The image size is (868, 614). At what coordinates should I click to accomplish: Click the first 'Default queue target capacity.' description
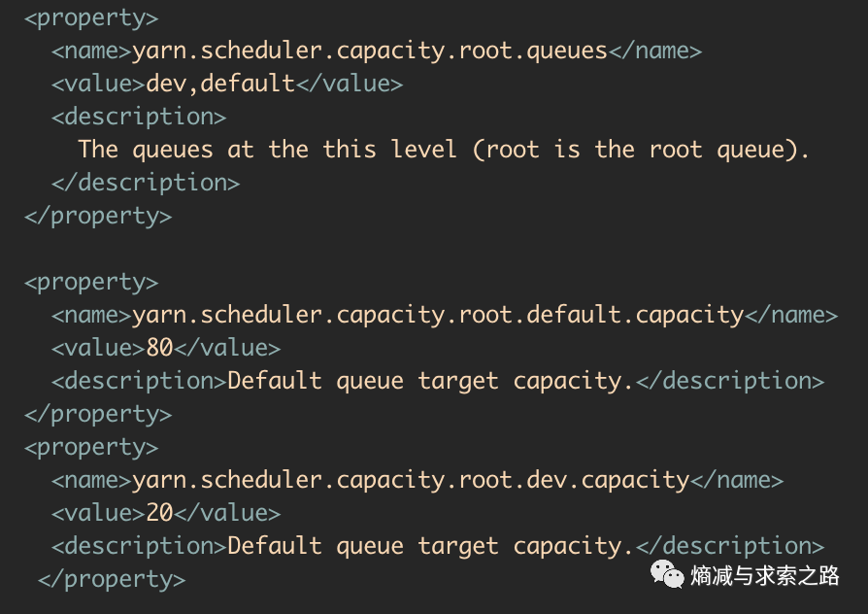click(430, 381)
